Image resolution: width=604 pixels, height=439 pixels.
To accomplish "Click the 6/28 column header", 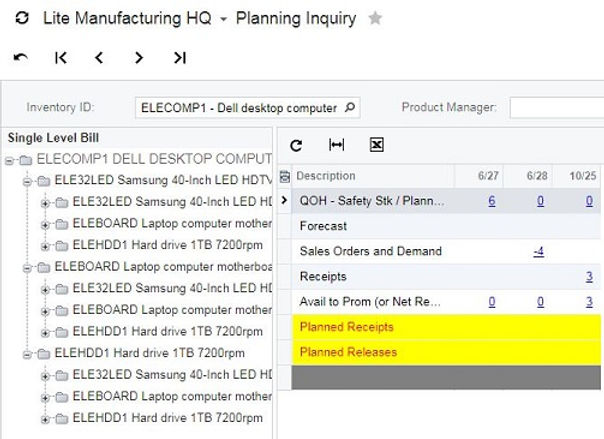I will coord(537,176).
